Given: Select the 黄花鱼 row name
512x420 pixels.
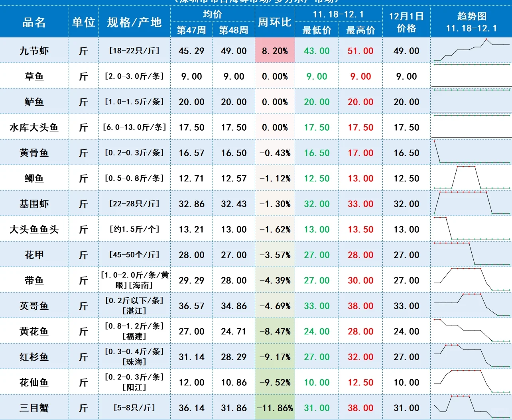Looking at the screenshot, I should coord(34,332).
